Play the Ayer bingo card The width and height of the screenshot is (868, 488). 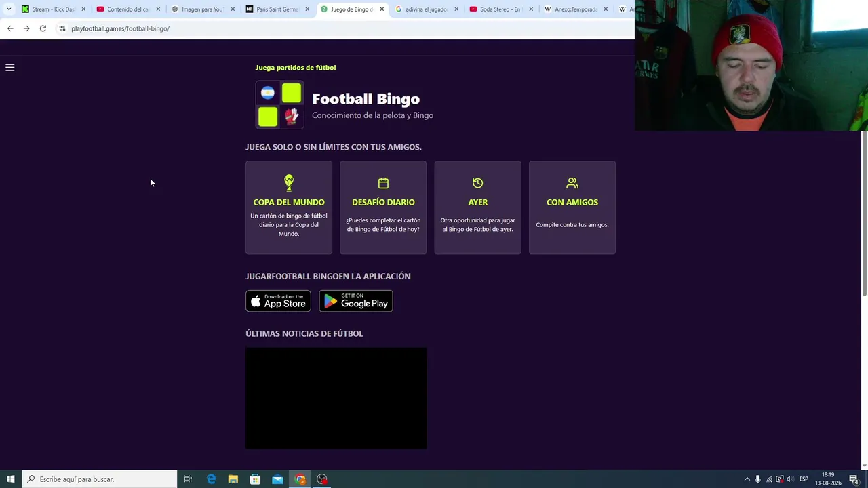(x=478, y=207)
